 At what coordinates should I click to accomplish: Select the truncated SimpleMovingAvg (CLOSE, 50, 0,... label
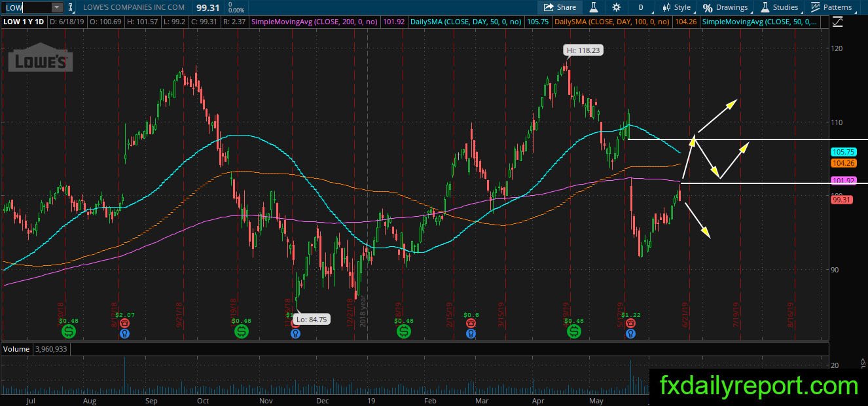point(759,22)
